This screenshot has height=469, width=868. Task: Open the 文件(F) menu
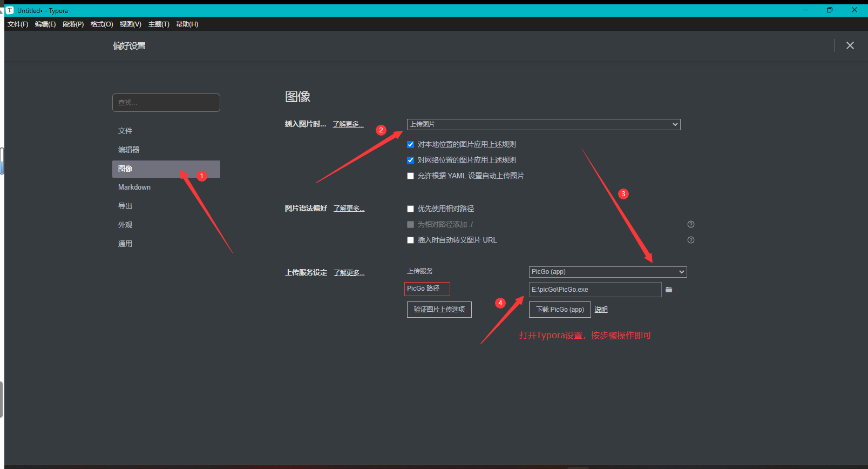[18, 24]
